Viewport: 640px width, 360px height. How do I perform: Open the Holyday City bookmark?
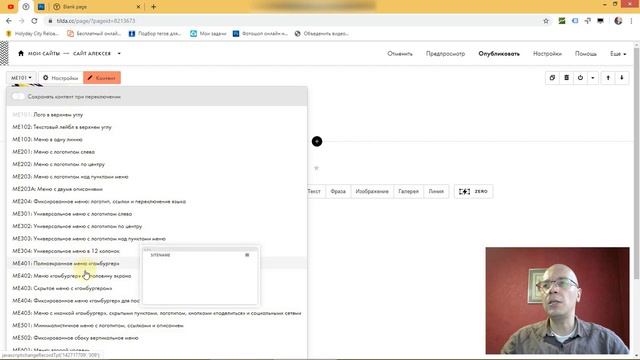point(32,33)
